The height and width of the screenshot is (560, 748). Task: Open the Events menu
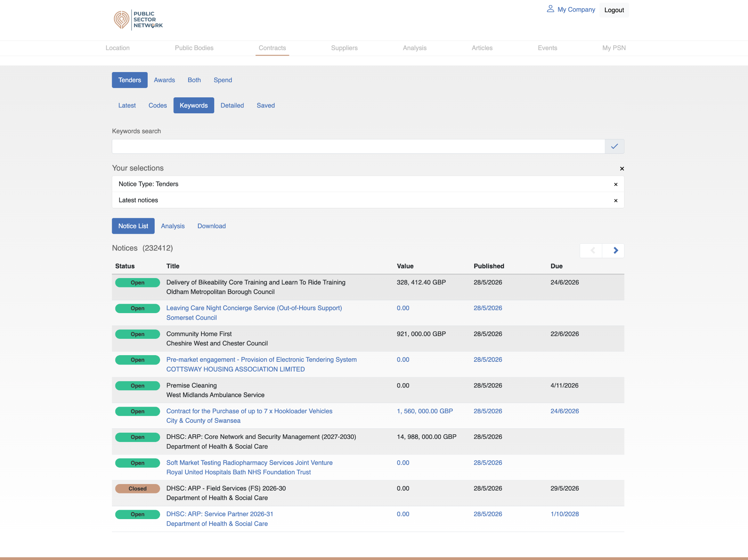point(547,48)
